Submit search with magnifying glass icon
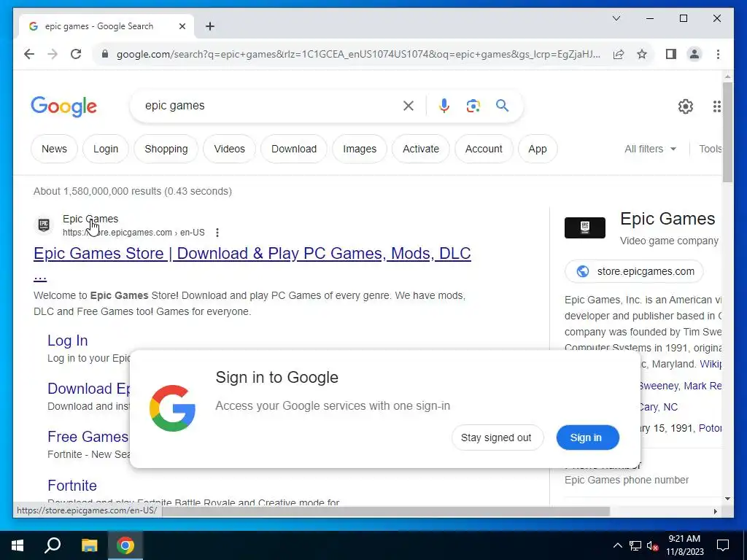This screenshot has height=560, width=747. click(x=502, y=106)
